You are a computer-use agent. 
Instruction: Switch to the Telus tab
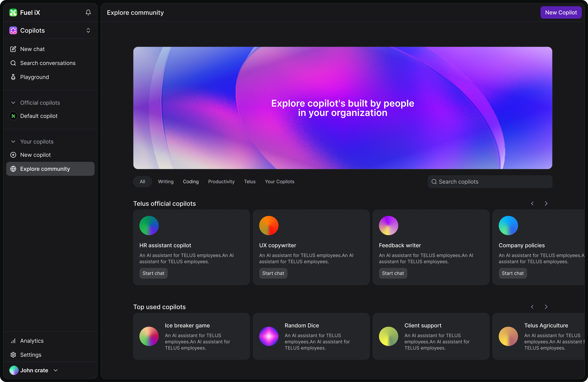click(x=250, y=182)
